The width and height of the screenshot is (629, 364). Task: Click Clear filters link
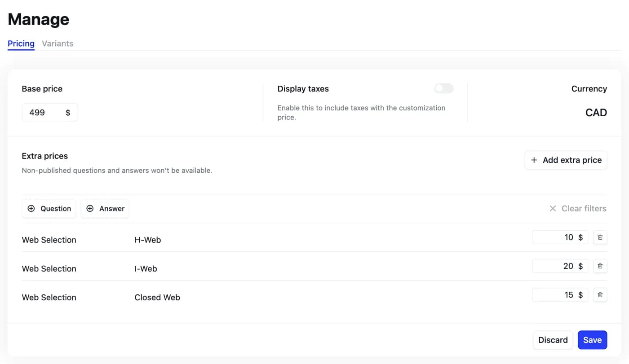[x=583, y=209]
